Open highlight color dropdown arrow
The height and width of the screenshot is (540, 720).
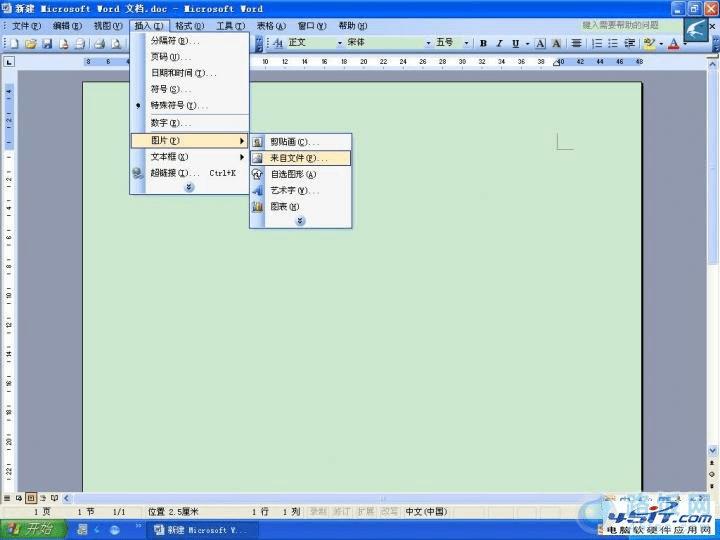[x=661, y=43]
